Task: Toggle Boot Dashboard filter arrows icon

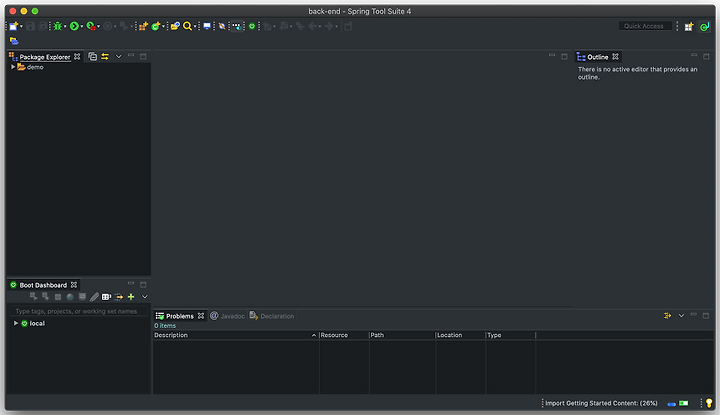Action: pos(119,297)
